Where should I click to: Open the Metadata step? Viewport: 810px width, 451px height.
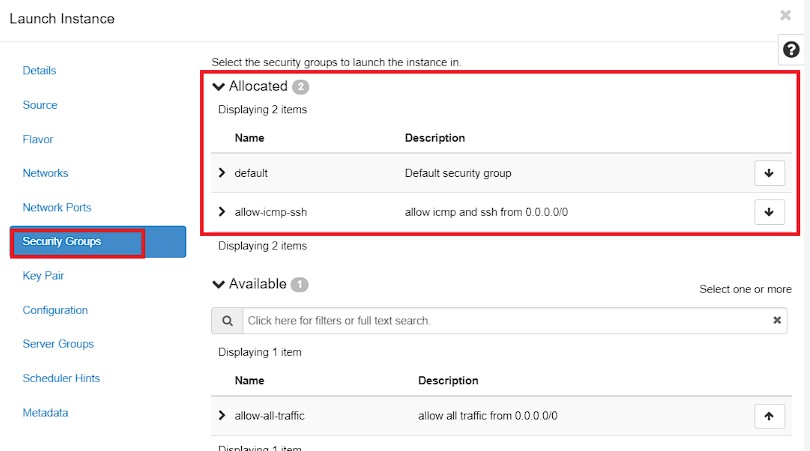point(45,413)
